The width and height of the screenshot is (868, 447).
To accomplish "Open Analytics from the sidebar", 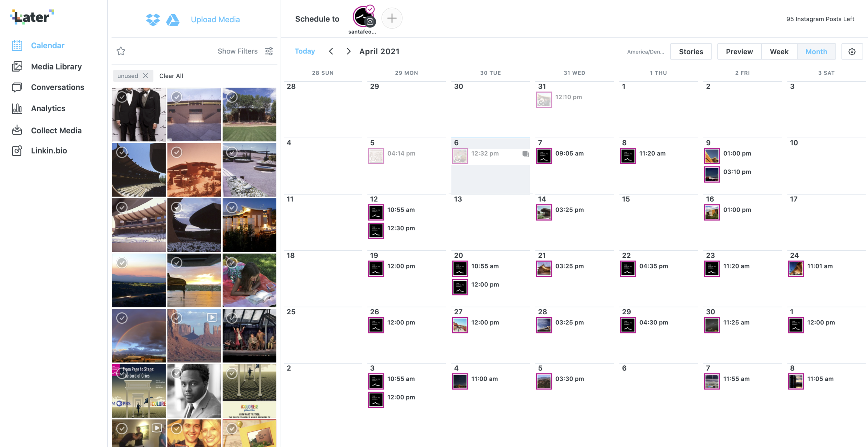I will (x=48, y=108).
